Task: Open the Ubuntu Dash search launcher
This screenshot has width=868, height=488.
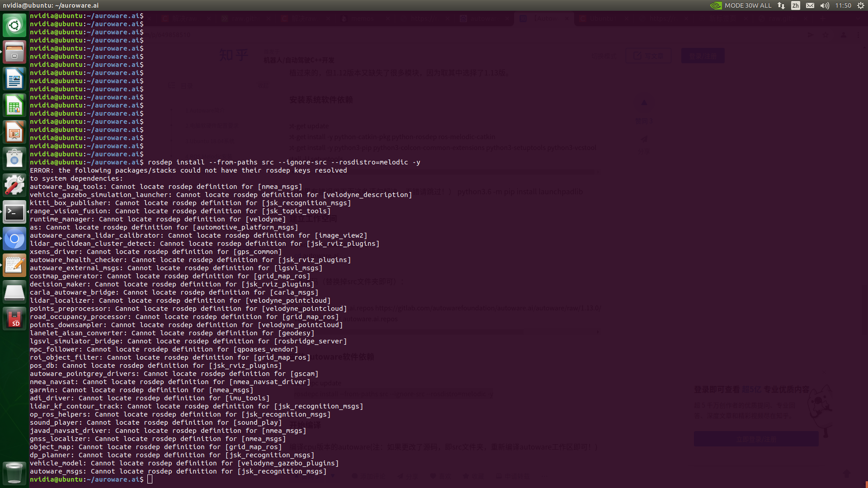Action: pos(14,25)
